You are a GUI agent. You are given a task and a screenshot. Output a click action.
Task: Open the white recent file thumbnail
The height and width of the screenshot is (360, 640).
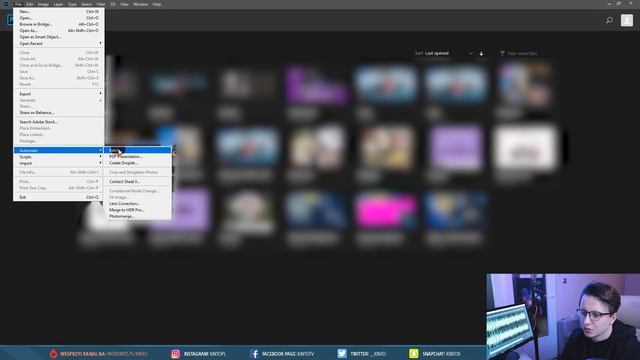(525, 148)
